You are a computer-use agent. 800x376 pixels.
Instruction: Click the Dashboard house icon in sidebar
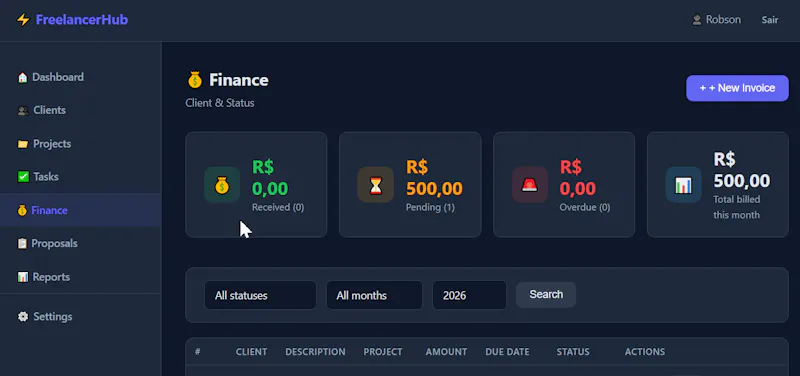click(22, 78)
